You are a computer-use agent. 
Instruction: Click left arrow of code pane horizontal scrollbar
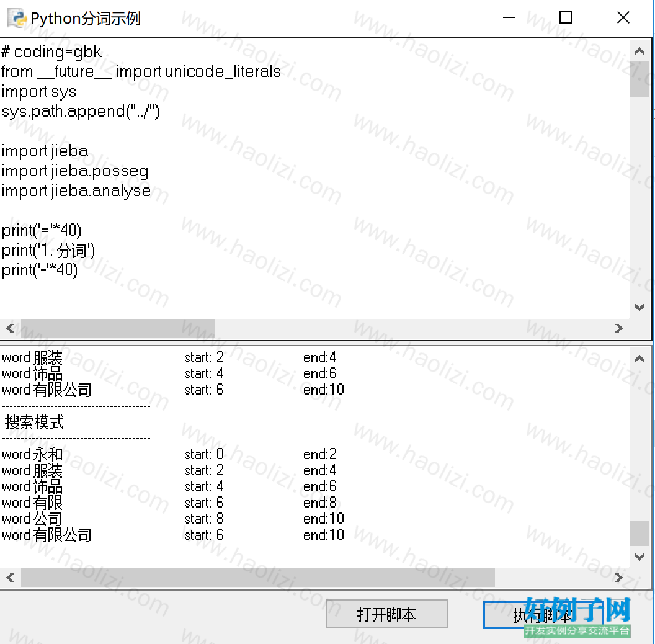click(11, 328)
